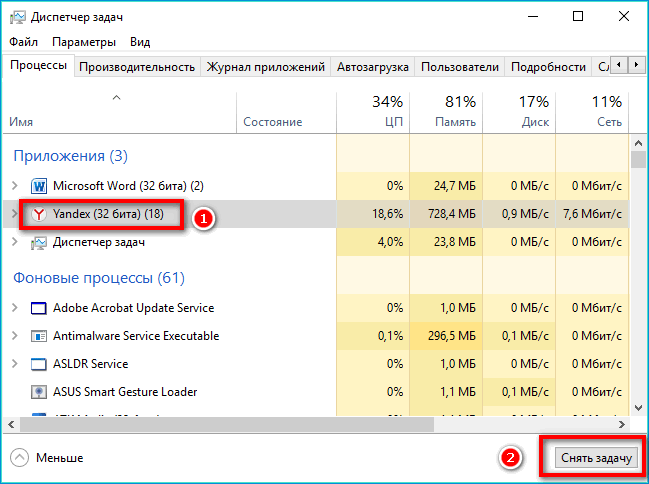Click the Task Manager title bar icon

18,16
